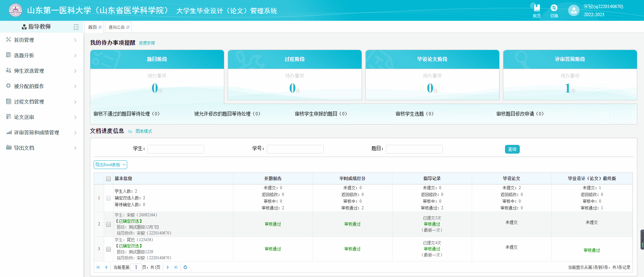
Task: Check the row 1 summary checkbox
Action: [x=108, y=198]
